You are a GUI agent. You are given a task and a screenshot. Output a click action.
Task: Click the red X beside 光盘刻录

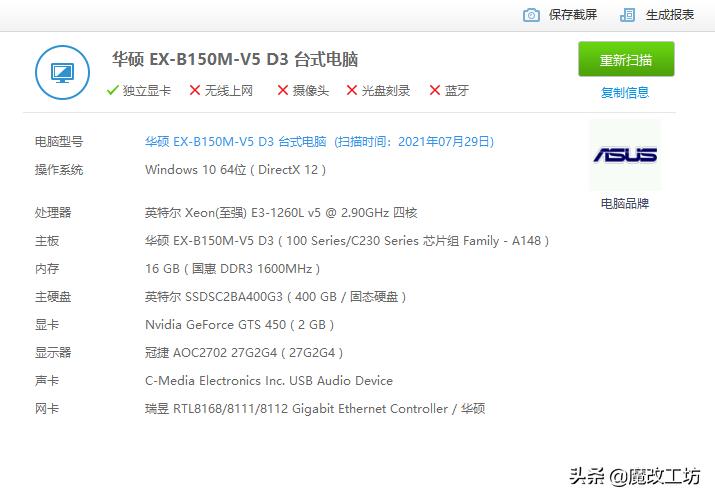(x=352, y=90)
